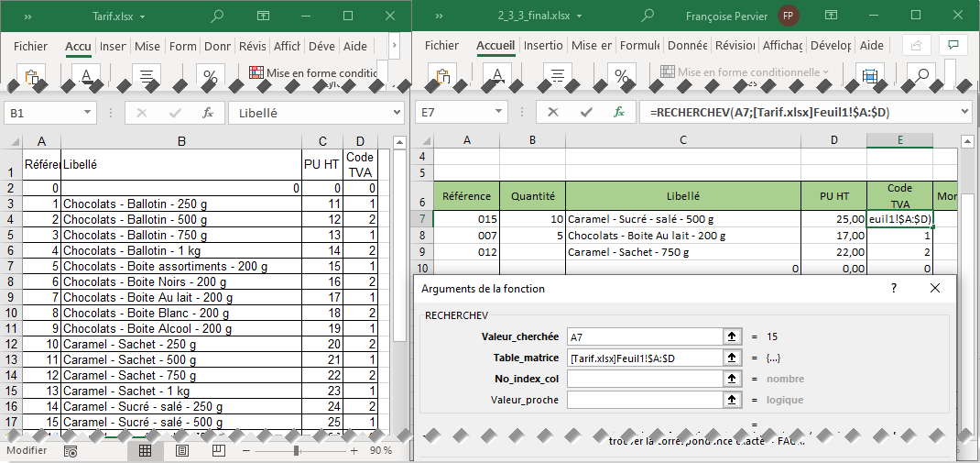Click the Françoise Pervier account name
This screenshot has height=463, width=980.
(728, 16)
